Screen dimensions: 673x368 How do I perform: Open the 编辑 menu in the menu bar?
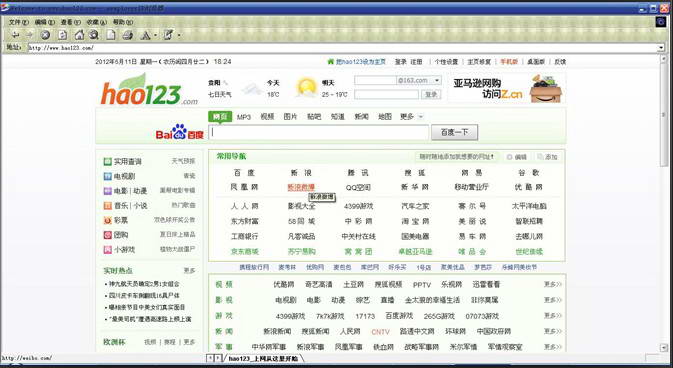tap(45, 22)
